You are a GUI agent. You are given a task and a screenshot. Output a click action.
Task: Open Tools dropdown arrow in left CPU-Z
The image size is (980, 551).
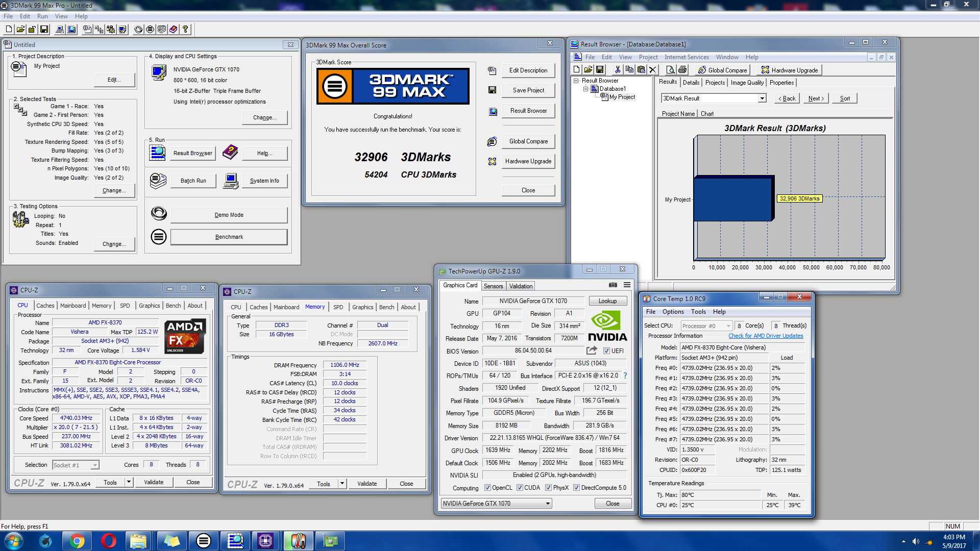click(129, 482)
